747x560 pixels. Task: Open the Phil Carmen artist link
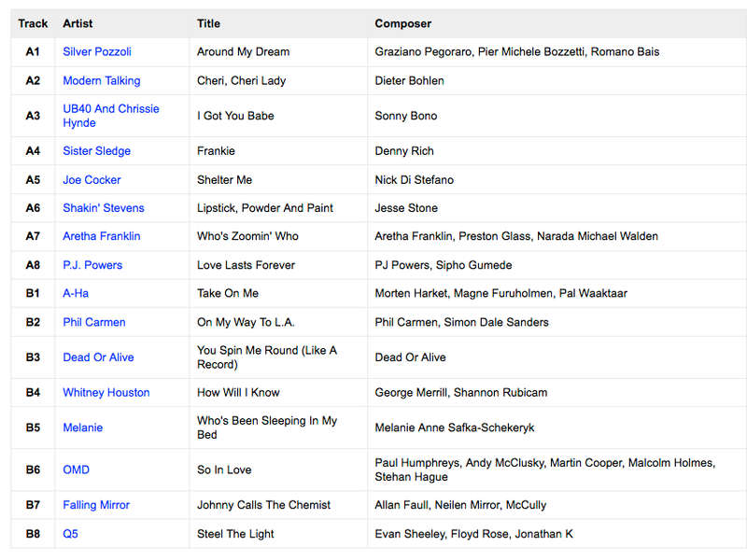point(94,322)
